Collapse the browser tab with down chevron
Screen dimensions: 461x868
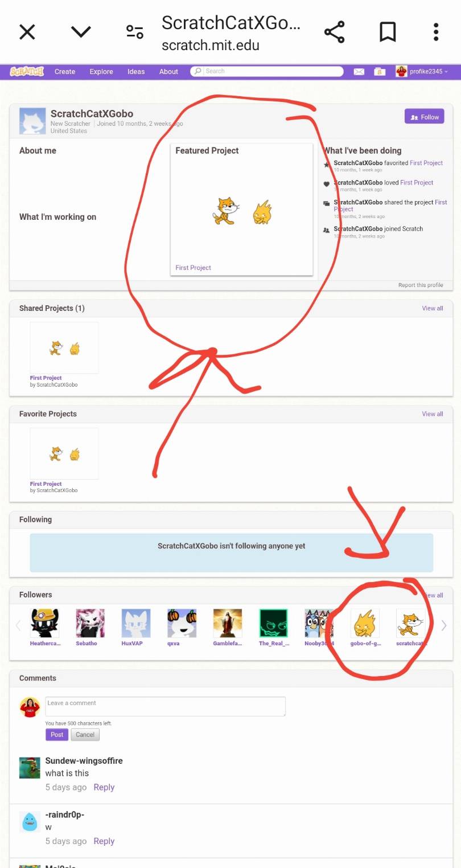click(x=81, y=32)
